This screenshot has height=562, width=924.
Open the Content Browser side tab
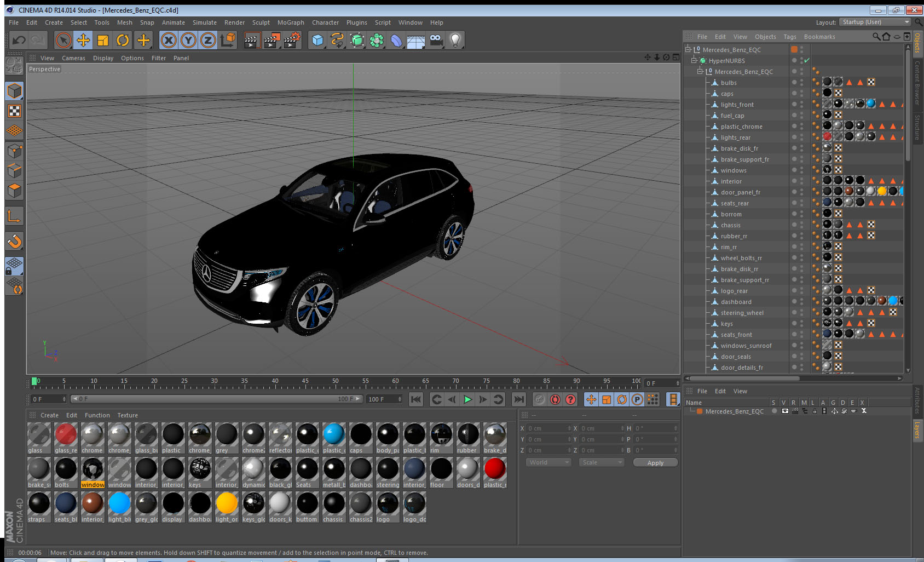(x=917, y=82)
